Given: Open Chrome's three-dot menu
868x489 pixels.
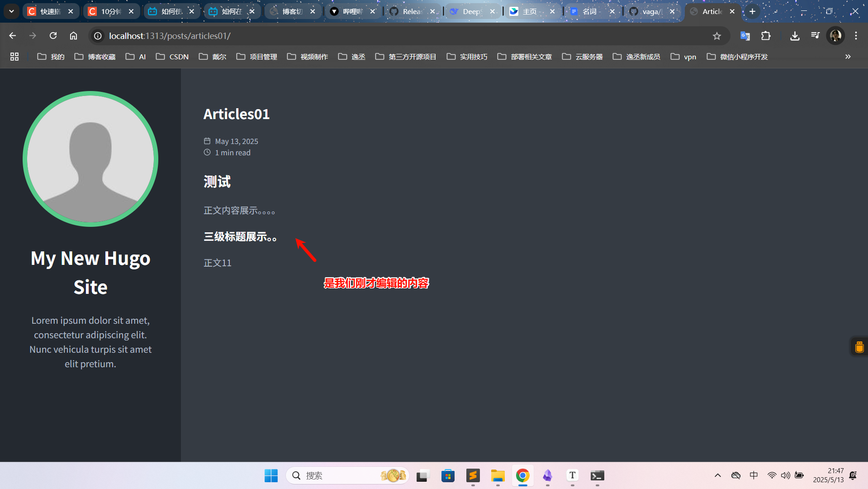Looking at the screenshot, I should (856, 36).
